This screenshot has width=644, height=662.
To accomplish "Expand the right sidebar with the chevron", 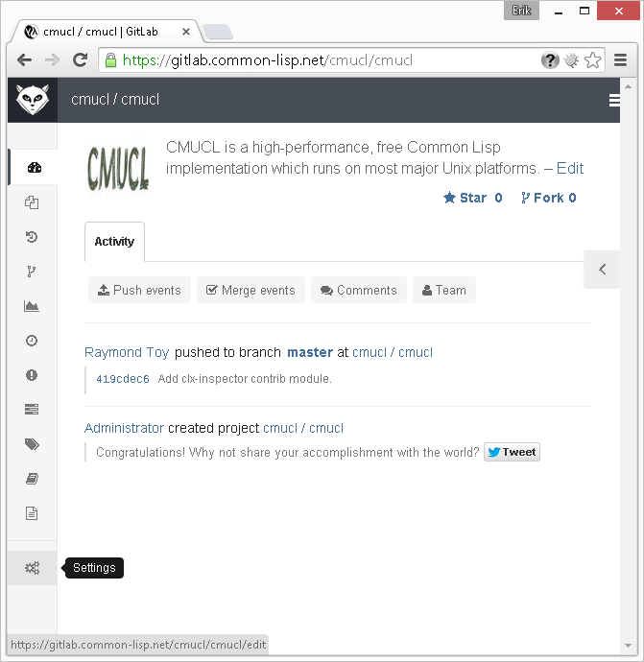I will pos(603,269).
